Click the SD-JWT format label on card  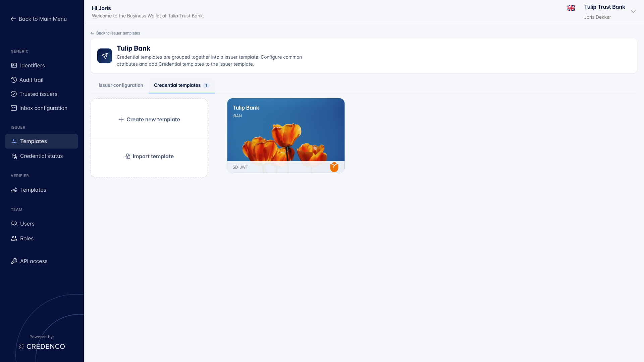click(x=240, y=167)
